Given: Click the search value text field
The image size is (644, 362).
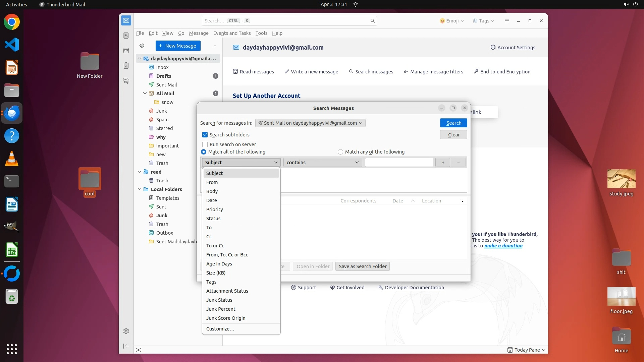Looking at the screenshot, I should click(398, 163).
